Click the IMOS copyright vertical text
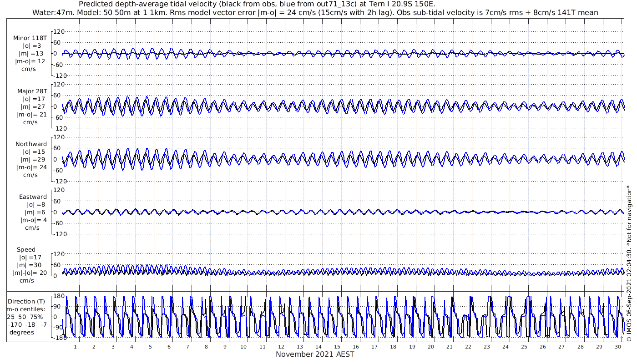 (629, 264)
